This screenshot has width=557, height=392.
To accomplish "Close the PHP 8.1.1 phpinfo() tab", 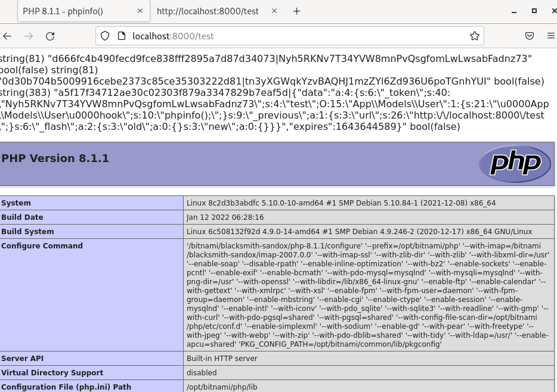I will click(x=140, y=11).
